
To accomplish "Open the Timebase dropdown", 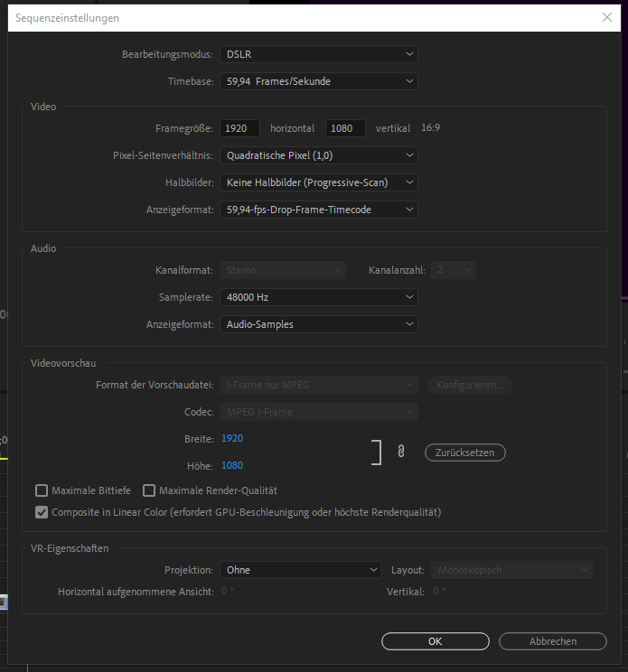I will click(x=318, y=81).
